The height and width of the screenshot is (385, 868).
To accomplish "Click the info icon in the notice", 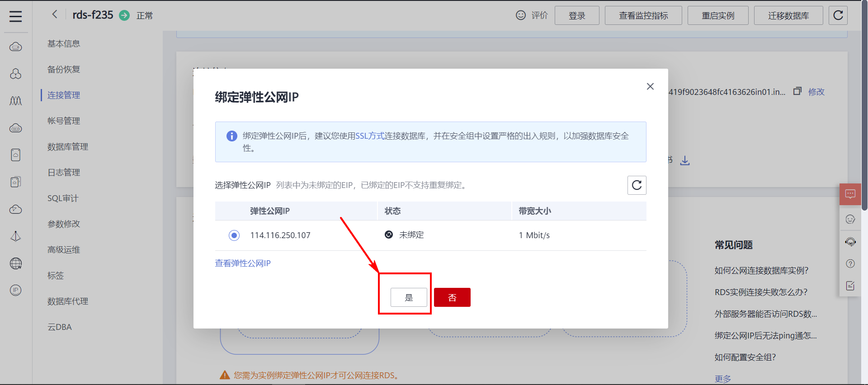I will coord(232,136).
